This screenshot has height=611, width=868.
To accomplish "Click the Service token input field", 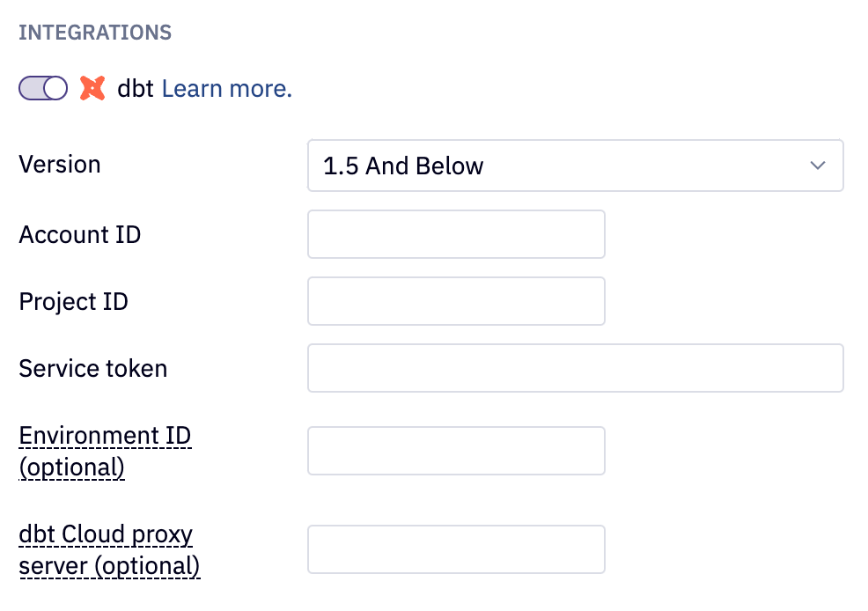I will (x=575, y=368).
